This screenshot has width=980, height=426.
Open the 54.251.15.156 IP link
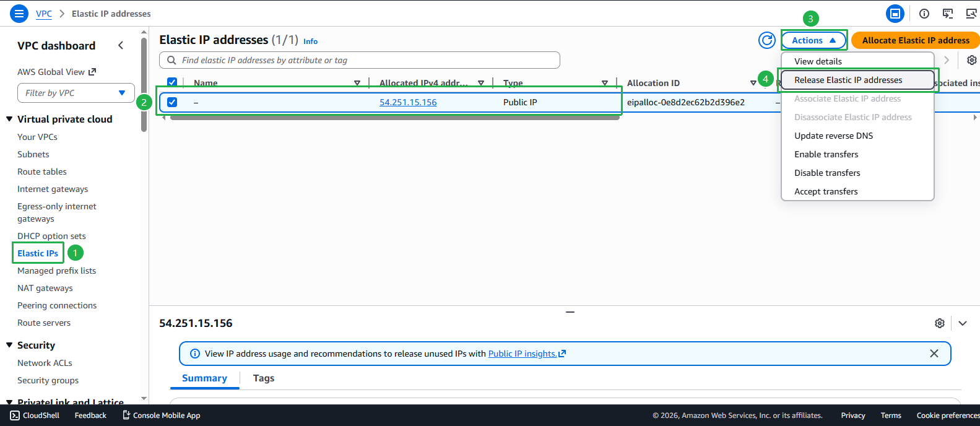pos(408,102)
